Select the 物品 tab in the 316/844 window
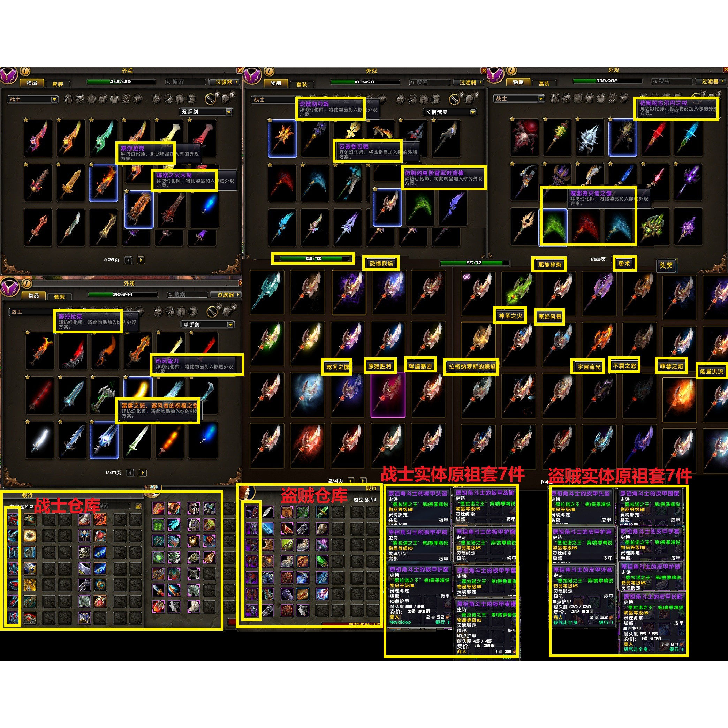The image size is (728, 728). 33,296
